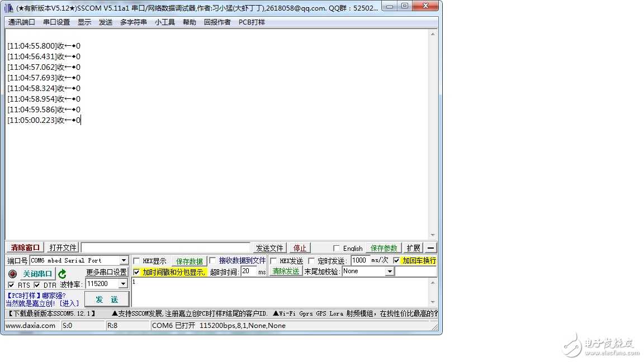Uncheck the 加回车换行 checkbox

396,261
